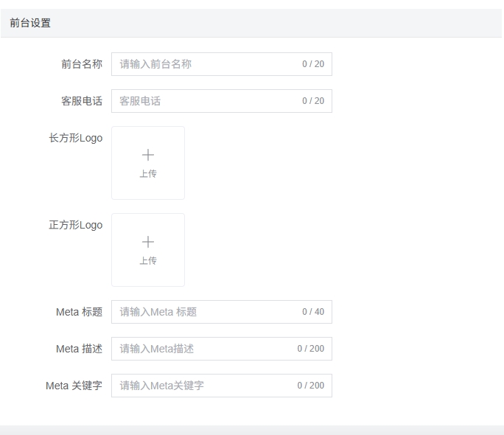Click the plus icon for 正方形Logo upload
Screen dimensions: 504x435
tap(148, 242)
